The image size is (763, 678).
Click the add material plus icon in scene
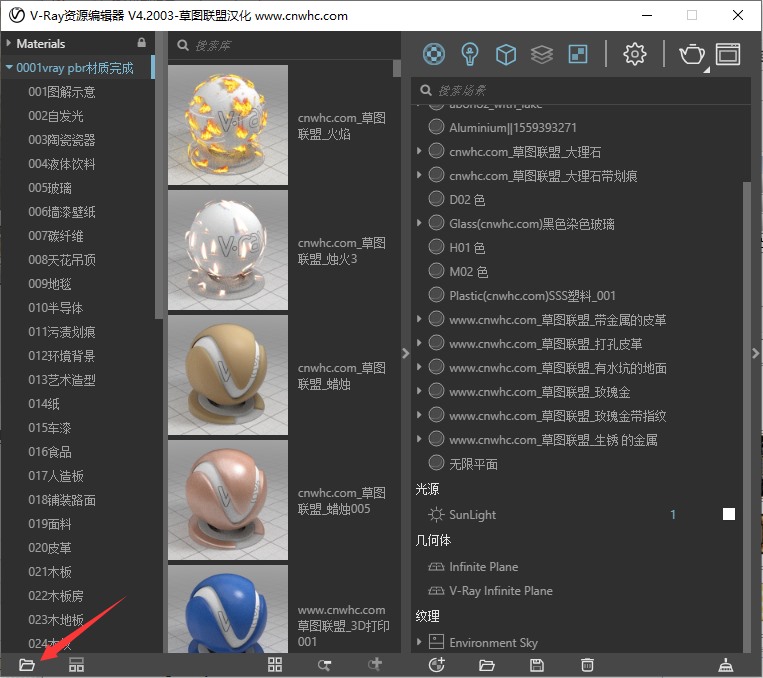click(x=436, y=664)
